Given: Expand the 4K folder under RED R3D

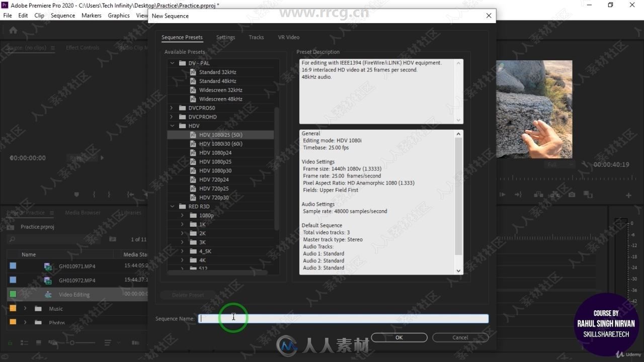Looking at the screenshot, I should (x=182, y=260).
